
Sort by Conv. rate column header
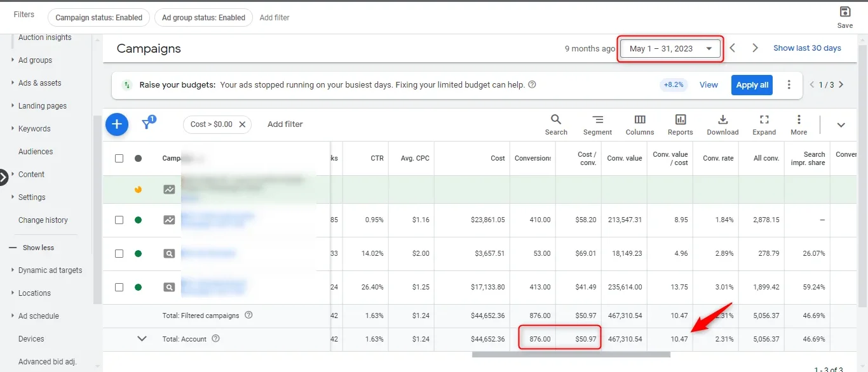coord(718,158)
